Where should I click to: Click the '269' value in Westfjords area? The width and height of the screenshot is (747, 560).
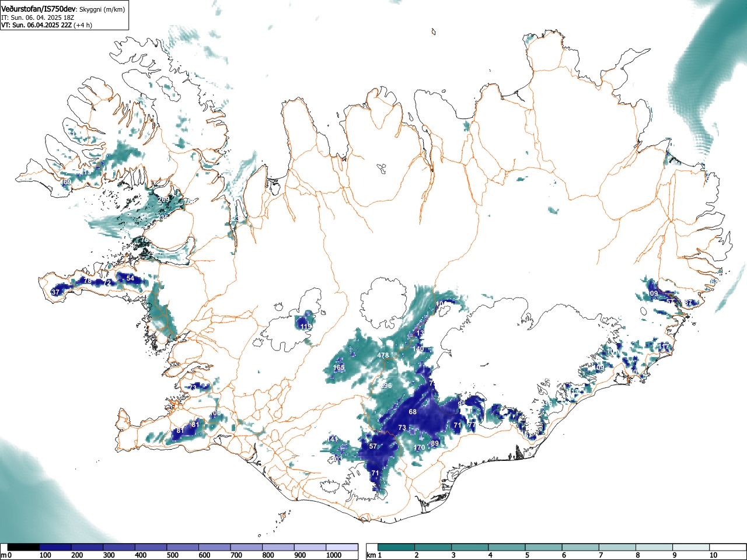coord(163,199)
